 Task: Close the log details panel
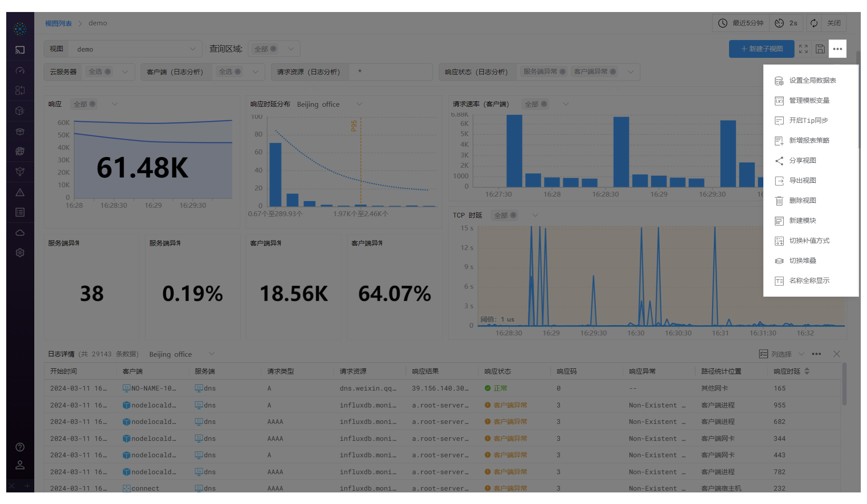837,354
